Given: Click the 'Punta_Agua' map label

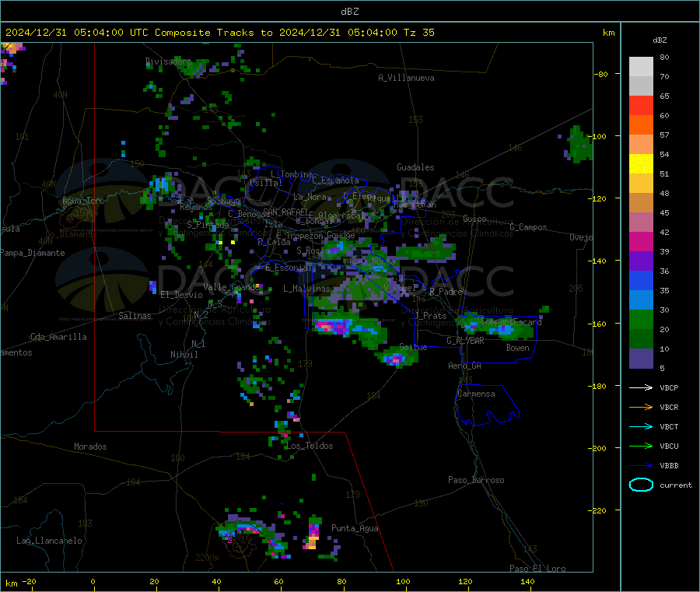Looking at the screenshot, I should point(355,528).
